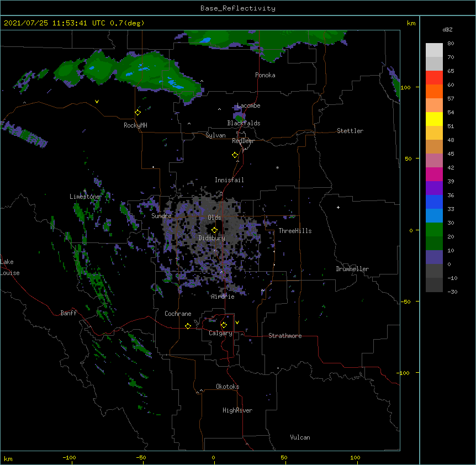The height and width of the screenshot is (465, 476).
Task: Select the purple-blue 0-10 dBZ legend swatch
Action: (434, 257)
